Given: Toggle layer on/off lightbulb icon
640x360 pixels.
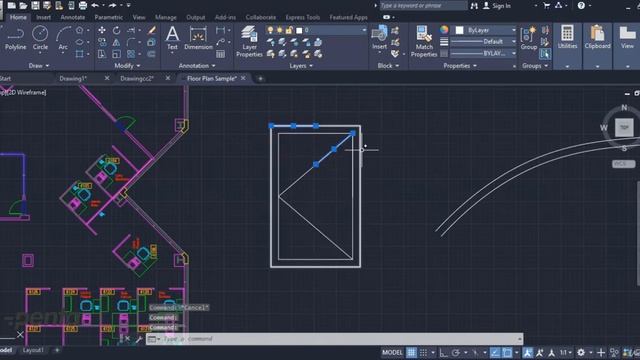Looking at the screenshot, I should [x=270, y=30].
